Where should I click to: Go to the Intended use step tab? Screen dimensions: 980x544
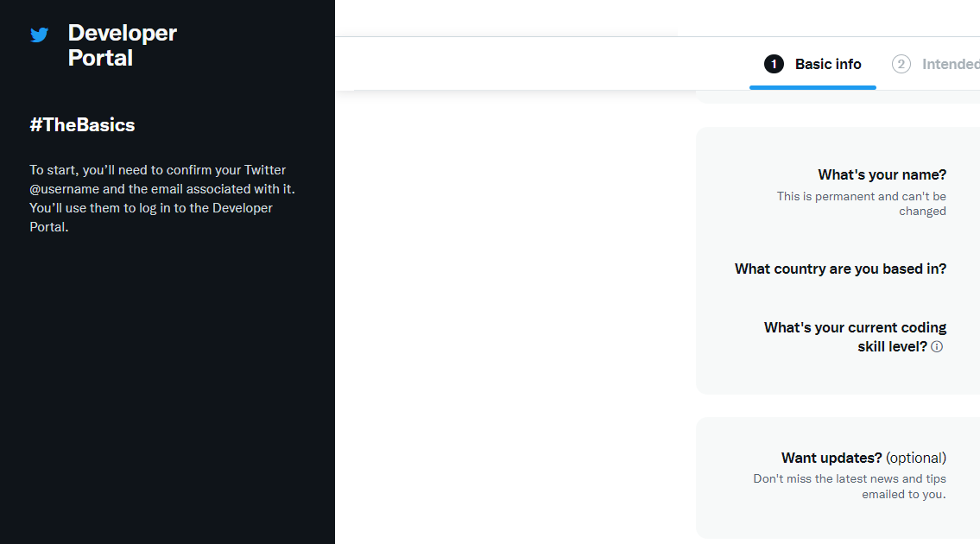tap(936, 65)
